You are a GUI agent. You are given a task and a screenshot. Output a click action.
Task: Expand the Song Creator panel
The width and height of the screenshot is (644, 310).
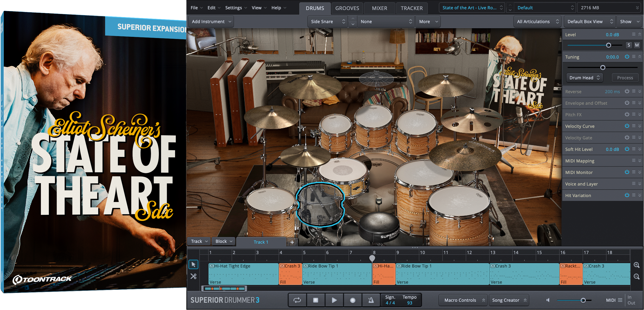(509, 300)
